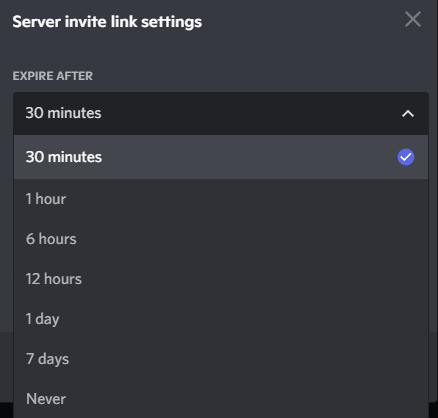The image size is (438, 418).
Task: Dismiss the settings with the X icon
Action: pyautogui.click(x=413, y=19)
